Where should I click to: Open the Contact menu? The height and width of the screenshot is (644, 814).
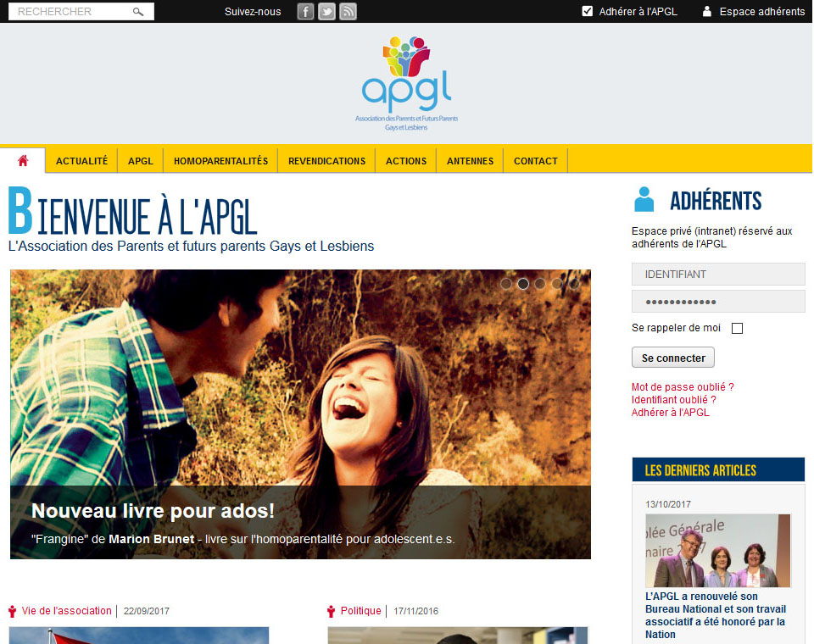tap(536, 161)
